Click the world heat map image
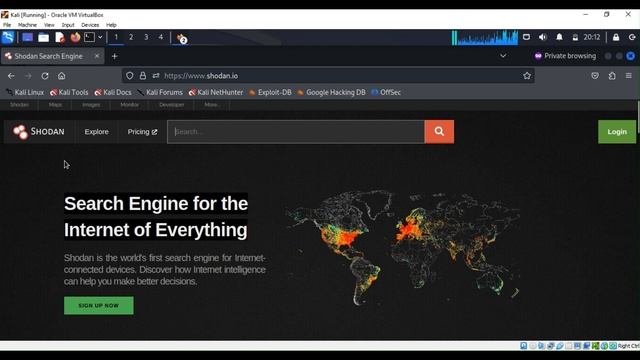640x360 pixels. [x=402, y=248]
